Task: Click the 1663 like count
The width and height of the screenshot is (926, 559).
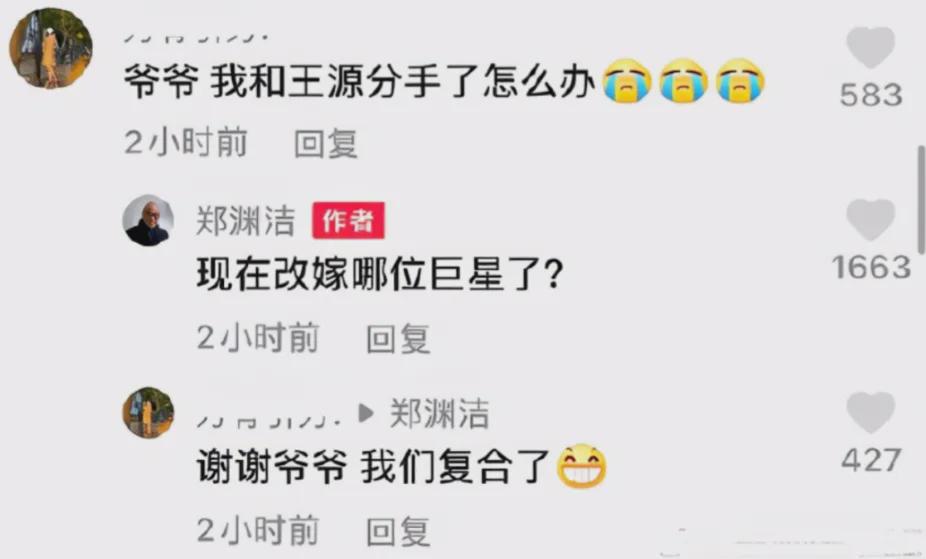Action: (x=871, y=267)
